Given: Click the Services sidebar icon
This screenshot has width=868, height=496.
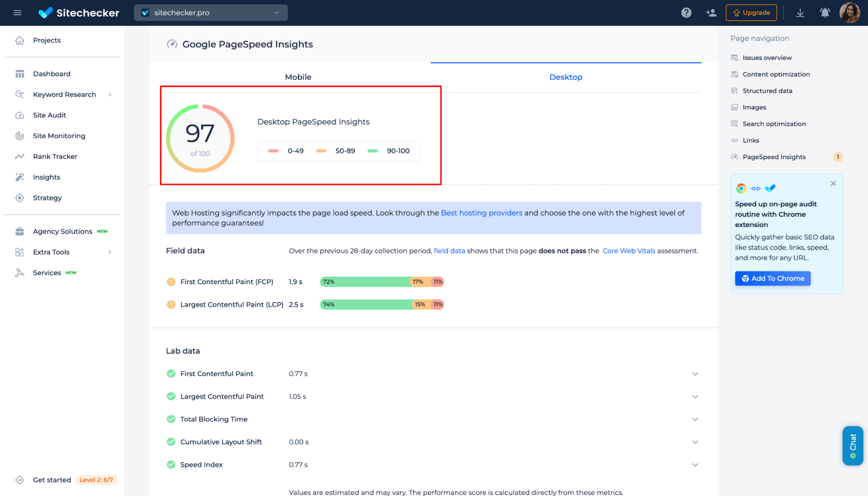Looking at the screenshot, I should coord(20,273).
